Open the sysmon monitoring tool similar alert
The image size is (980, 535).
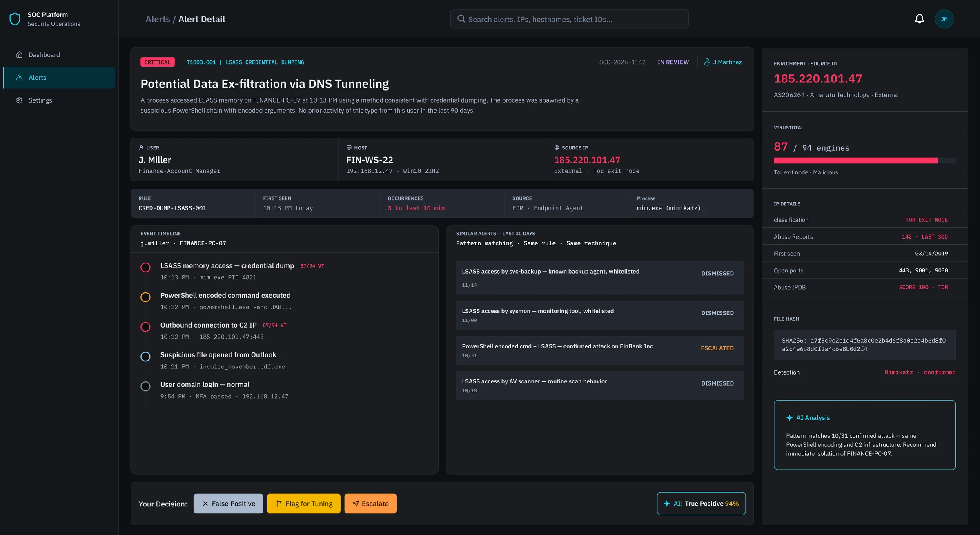point(600,315)
